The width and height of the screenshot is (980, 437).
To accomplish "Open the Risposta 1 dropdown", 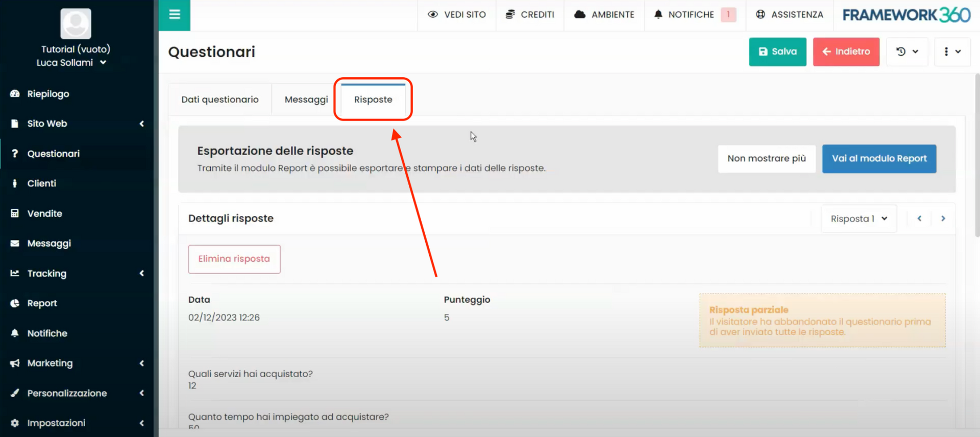I will [859, 218].
